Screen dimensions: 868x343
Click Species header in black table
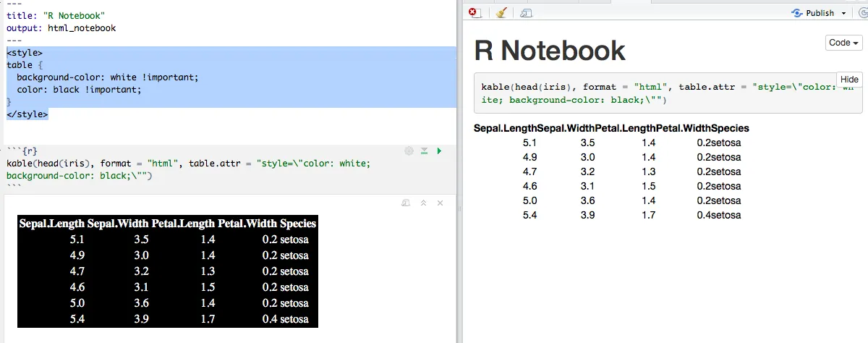(x=298, y=224)
